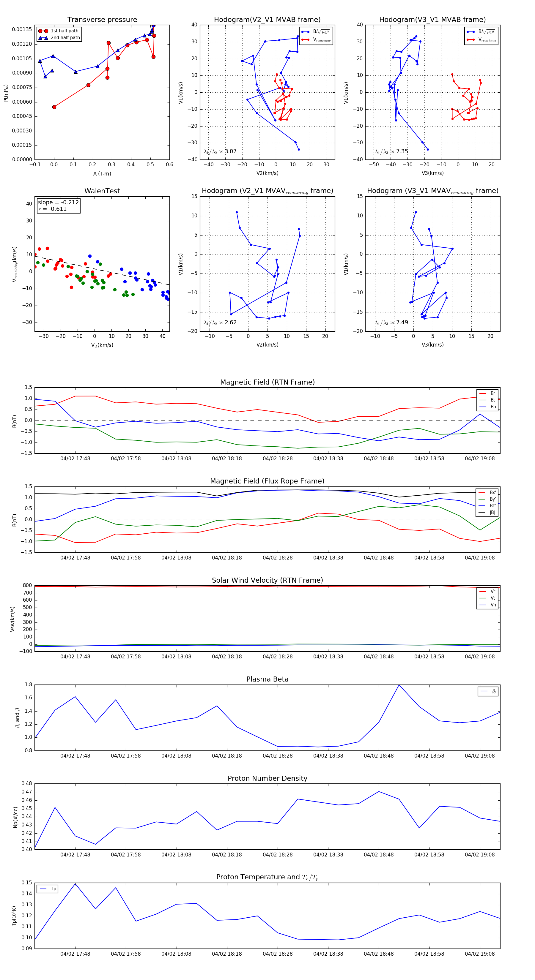
Task: Click the 'V_A(km/s)' axis label under WalenTest
Action: (x=102, y=345)
